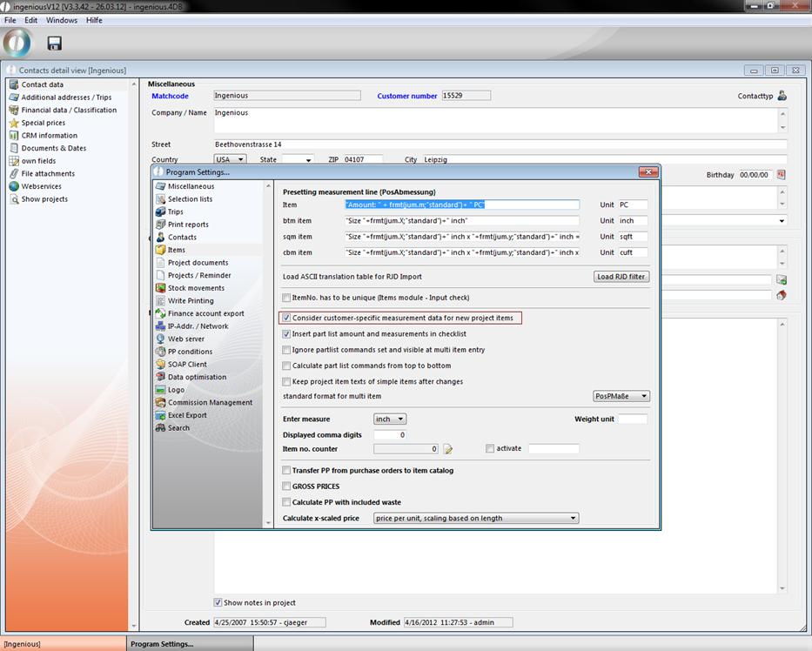Open Web server settings in the sidebar
The width and height of the screenshot is (812, 651).
coord(185,339)
